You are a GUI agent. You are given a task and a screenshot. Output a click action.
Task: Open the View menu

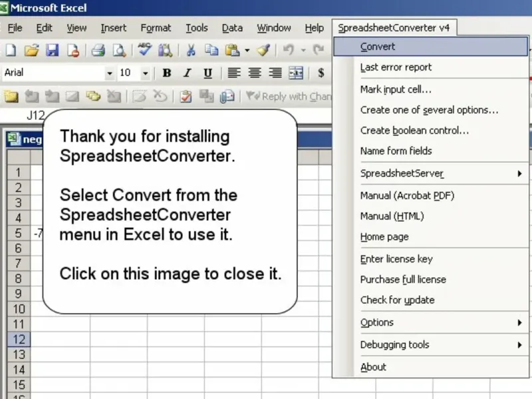pyautogui.click(x=76, y=28)
